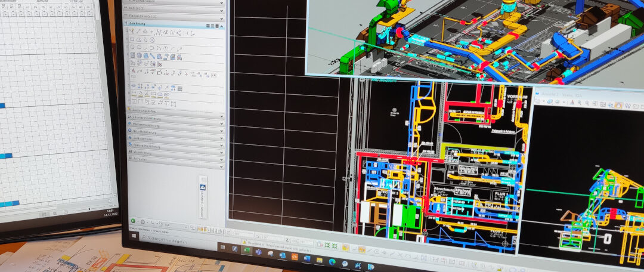Select the Element Selection arrow in Zeichnung panel
The image size is (644, 272).
click(x=132, y=31)
